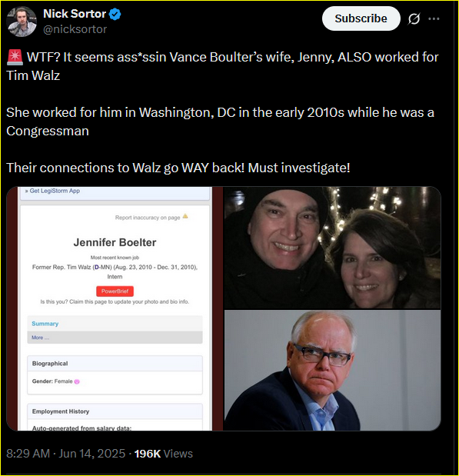Image resolution: width=459 pixels, height=476 pixels.
Task: Click the 8:29 AM Jun 14, 2025 timestamp
Action: (65, 454)
